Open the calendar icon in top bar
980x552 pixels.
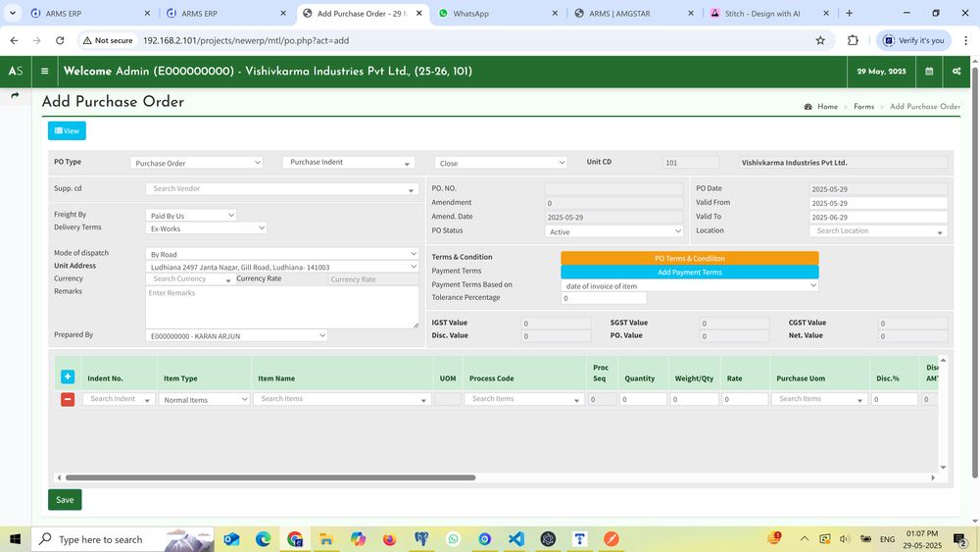(929, 72)
